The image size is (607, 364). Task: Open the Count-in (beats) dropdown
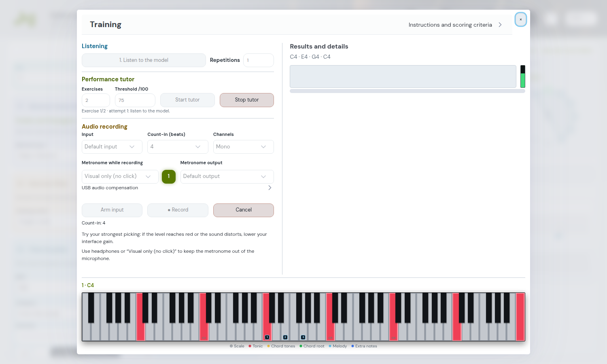pyautogui.click(x=178, y=147)
